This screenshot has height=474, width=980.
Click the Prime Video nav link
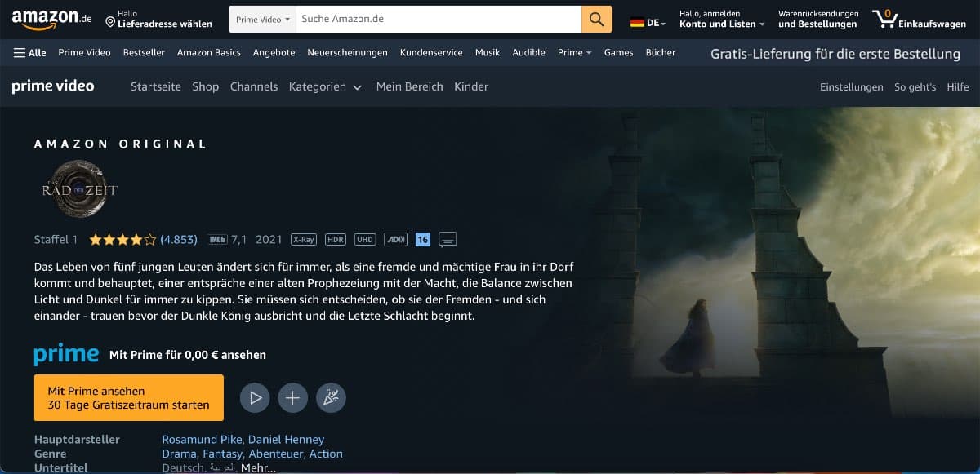point(84,52)
